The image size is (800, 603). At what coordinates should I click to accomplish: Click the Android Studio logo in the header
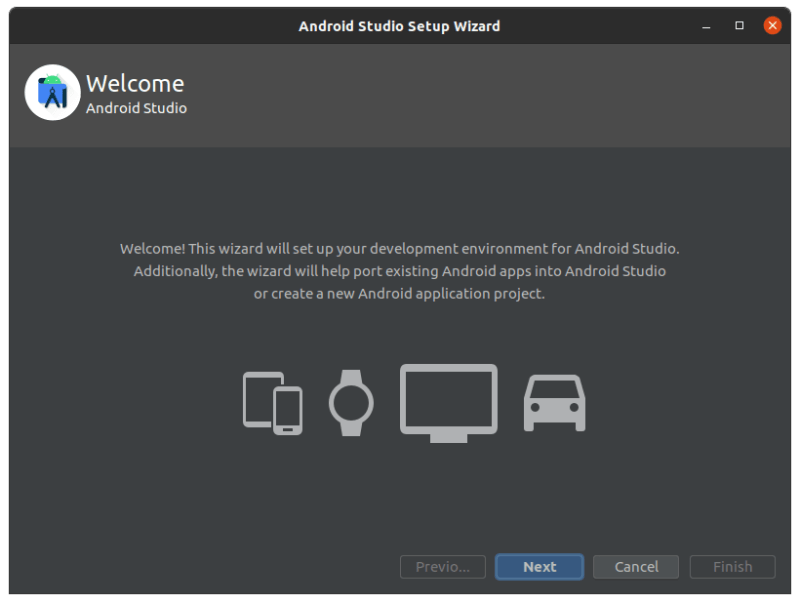point(52,92)
